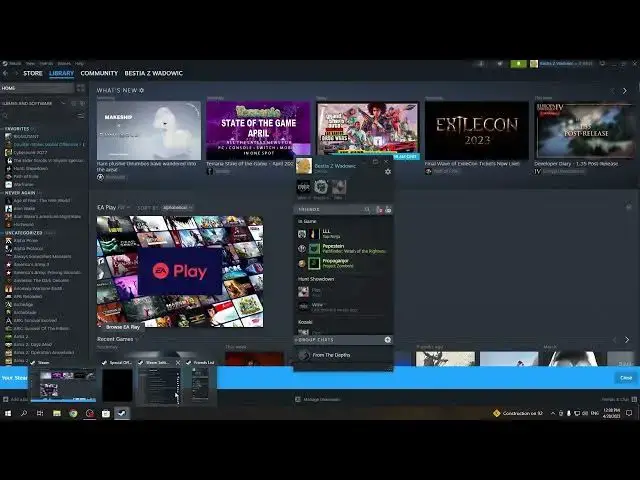The width and height of the screenshot is (640, 480).
Task: Click Bestia Z Wadowic avatar in friends list
Action: pyautogui.click(x=304, y=166)
